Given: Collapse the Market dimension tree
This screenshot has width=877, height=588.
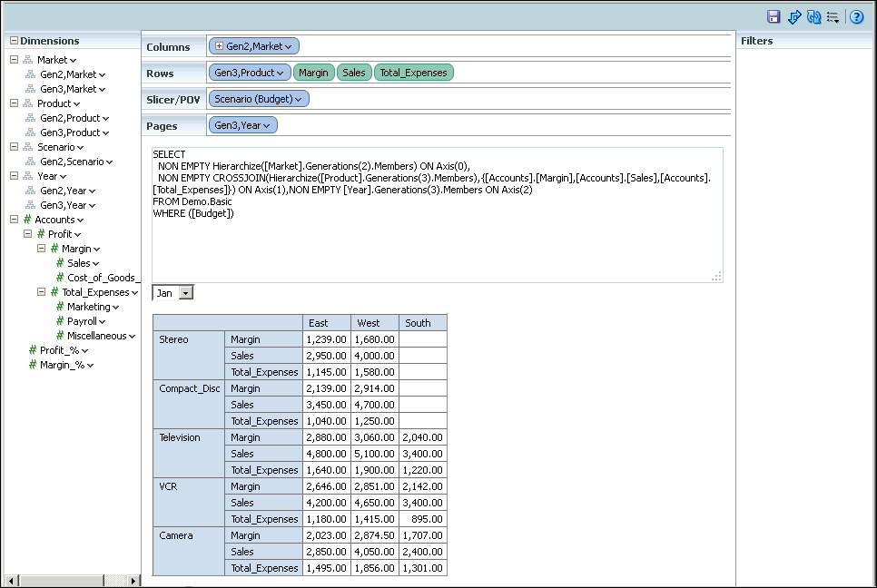Looking at the screenshot, I should 13,59.
